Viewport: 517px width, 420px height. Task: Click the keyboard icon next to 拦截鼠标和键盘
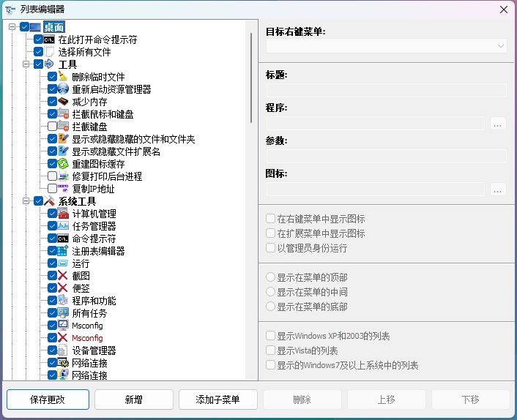[x=63, y=114]
